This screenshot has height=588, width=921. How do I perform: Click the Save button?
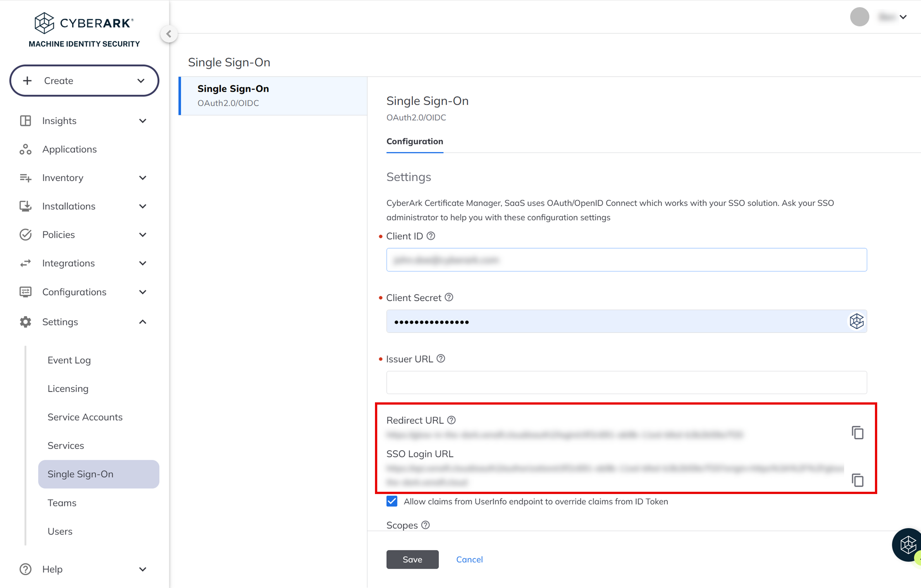[412, 559]
